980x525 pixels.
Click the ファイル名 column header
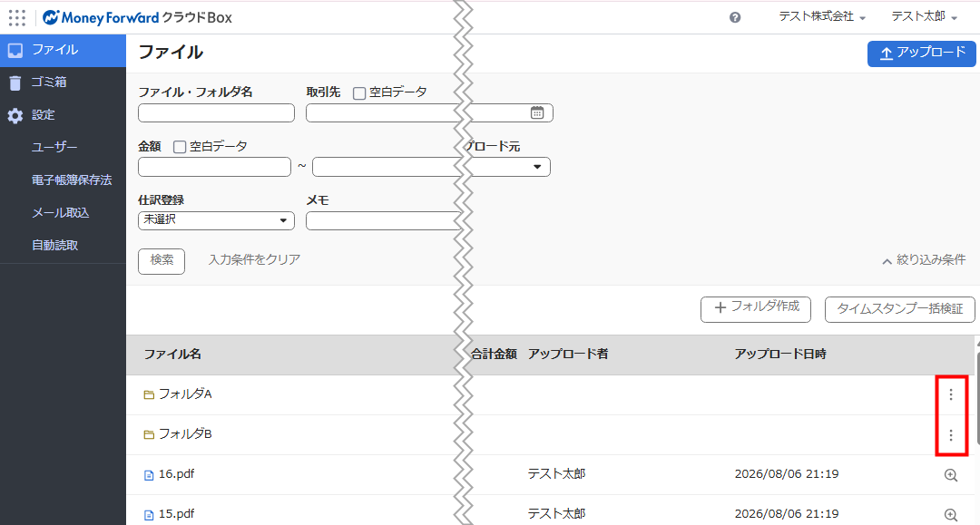pyautogui.click(x=172, y=354)
